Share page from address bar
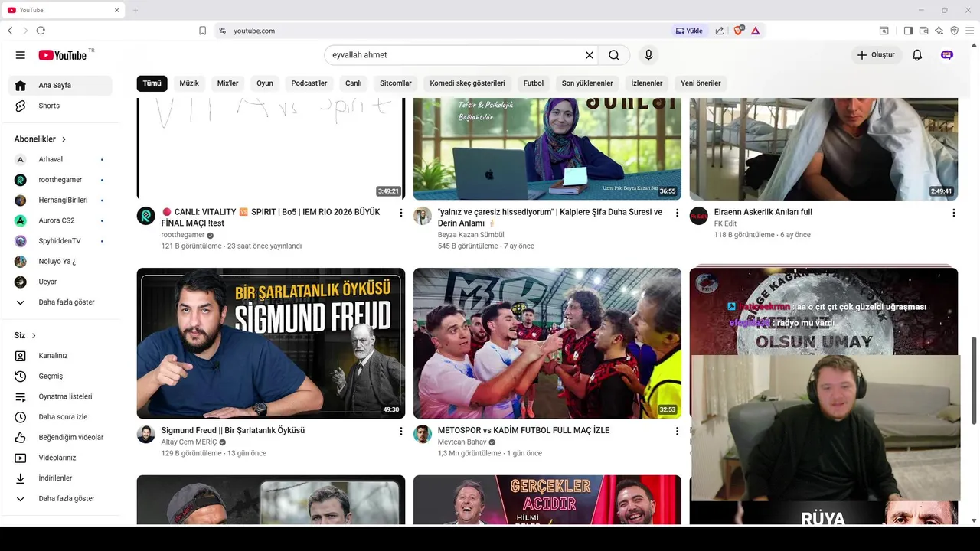The image size is (980, 551). coord(720,31)
